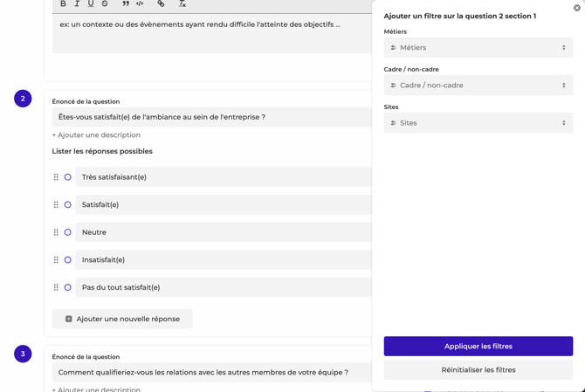Click 'Appliquer les filtres' button
Screen dimensions: 585x392
pyautogui.click(x=478, y=347)
